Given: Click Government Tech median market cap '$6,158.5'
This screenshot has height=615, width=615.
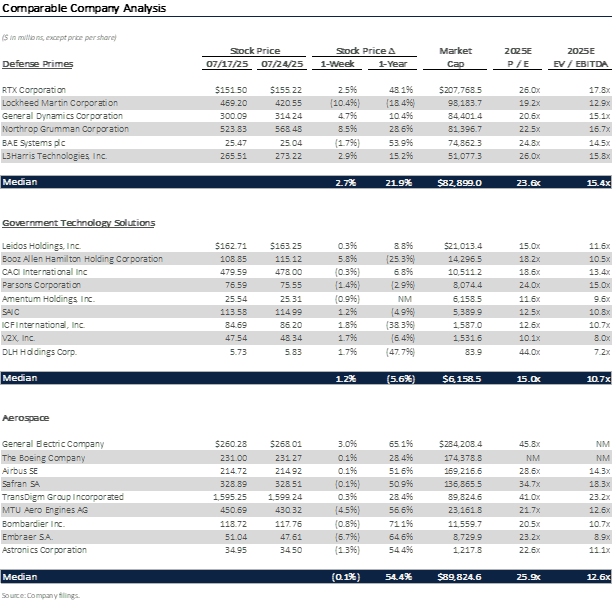Looking at the screenshot, I should [x=462, y=378].
